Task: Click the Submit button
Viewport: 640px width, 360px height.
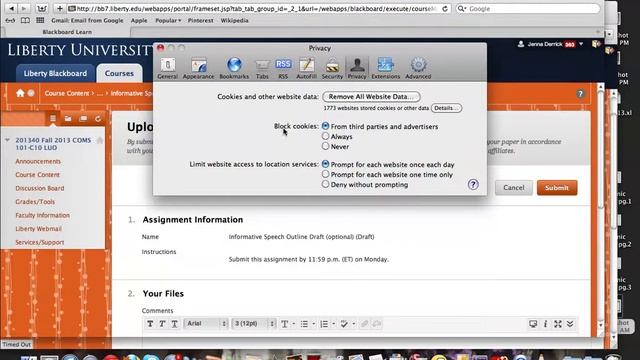Action: [x=557, y=188]
